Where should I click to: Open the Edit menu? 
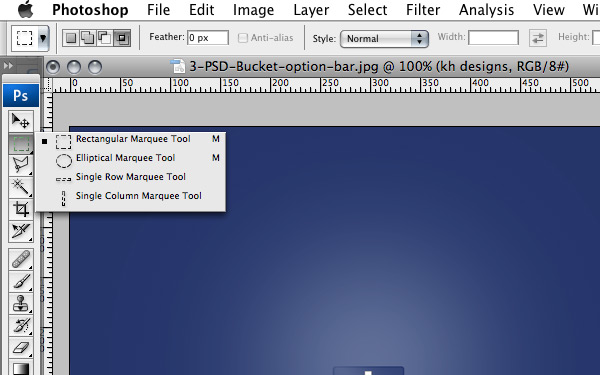202,10
